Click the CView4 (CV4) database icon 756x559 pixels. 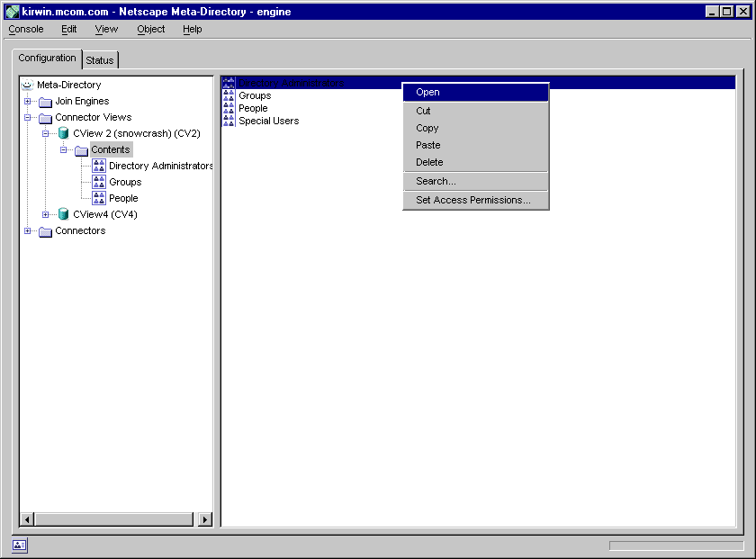click(x=63, y=214)
